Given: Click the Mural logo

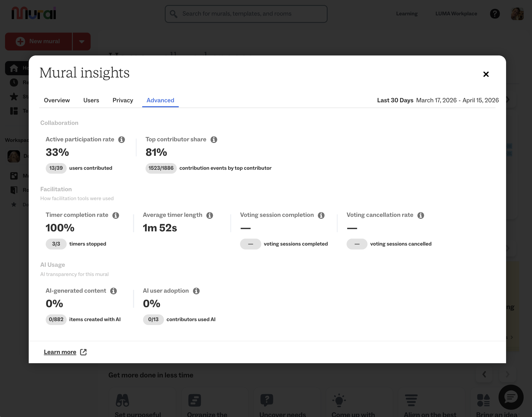Looking at the screenshot, I should tap(34, 13).
